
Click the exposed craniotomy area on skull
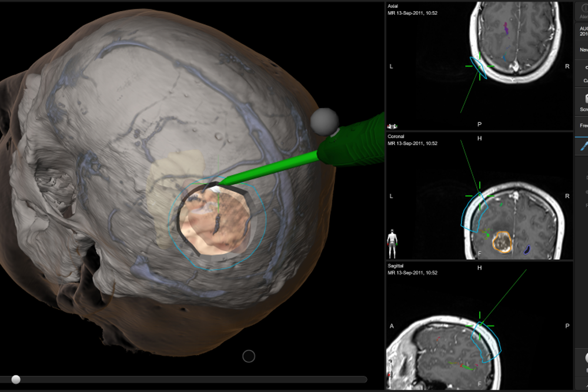click(x=215, y=220)
